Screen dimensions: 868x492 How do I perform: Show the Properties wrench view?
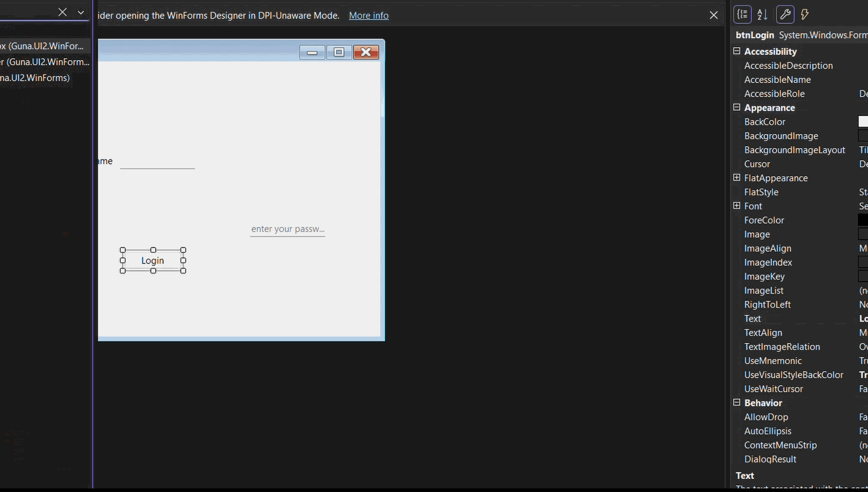(785, 14)
